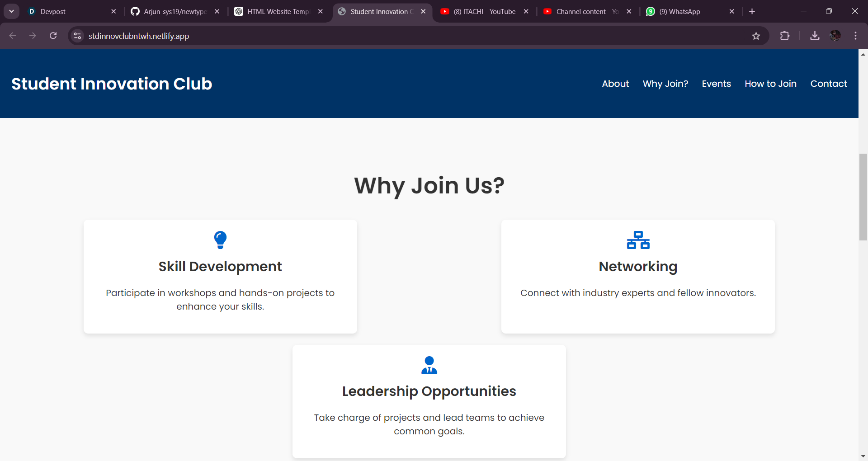Click the Leadership Opportunities card title

point(429,391)
